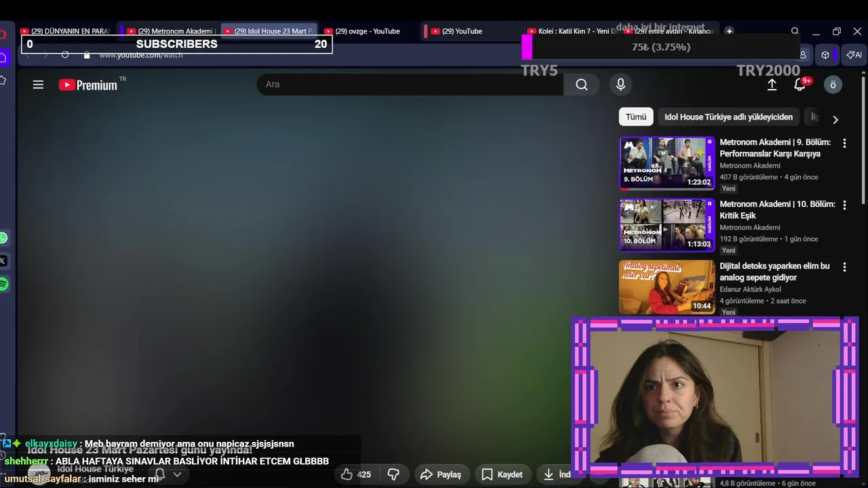Open Edanur Aktürk Aykol channel name
Image resolution: width=868 pixels, height=488 pixels.
point(750,289)
